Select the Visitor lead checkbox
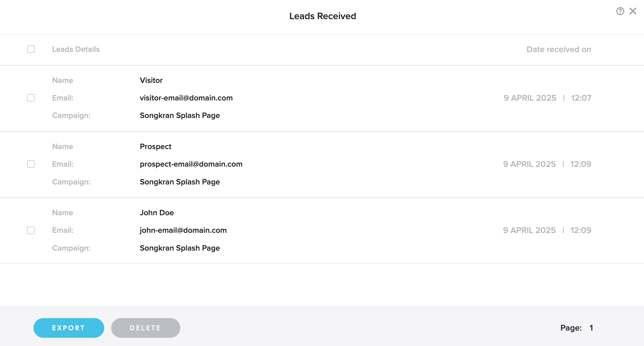 [31, 98]
